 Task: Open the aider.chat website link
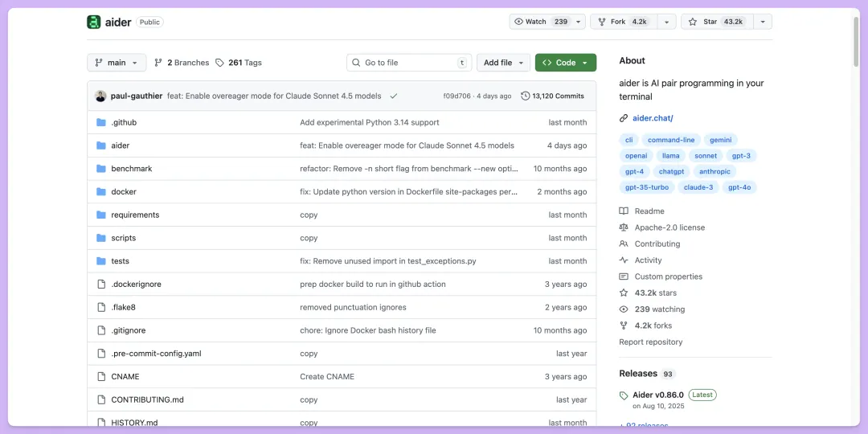tap(653, 118)
